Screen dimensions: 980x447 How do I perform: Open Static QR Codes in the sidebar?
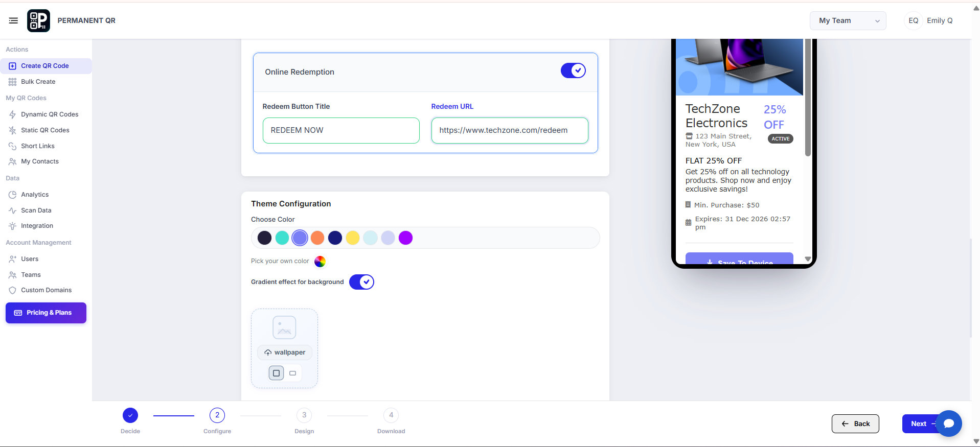pos(46,130)
